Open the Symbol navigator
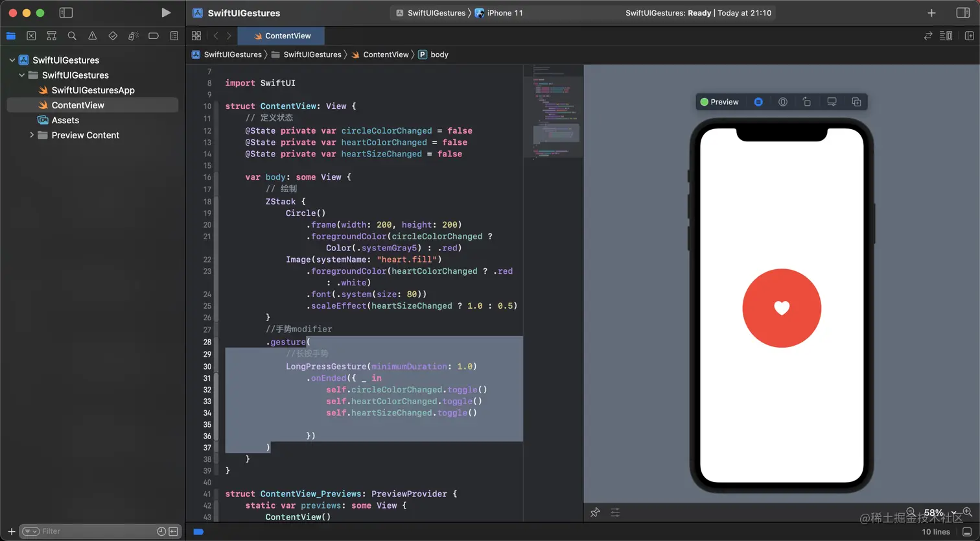This screenshot has width=980, height=541. (52, 36)
